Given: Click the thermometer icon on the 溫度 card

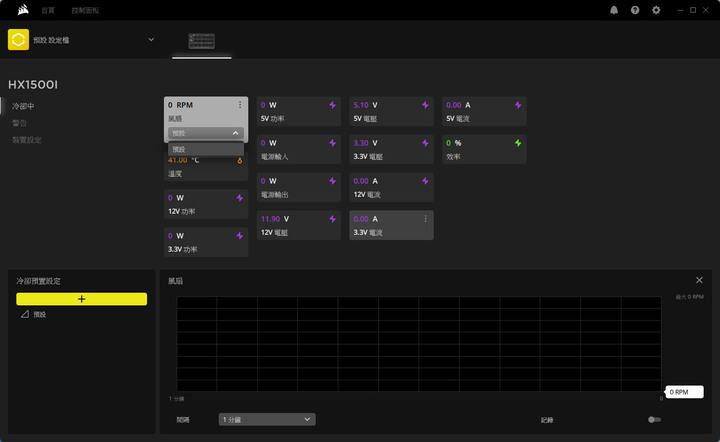Looking at the screenshot, I should pyautogui.click(x=240, y=161).
